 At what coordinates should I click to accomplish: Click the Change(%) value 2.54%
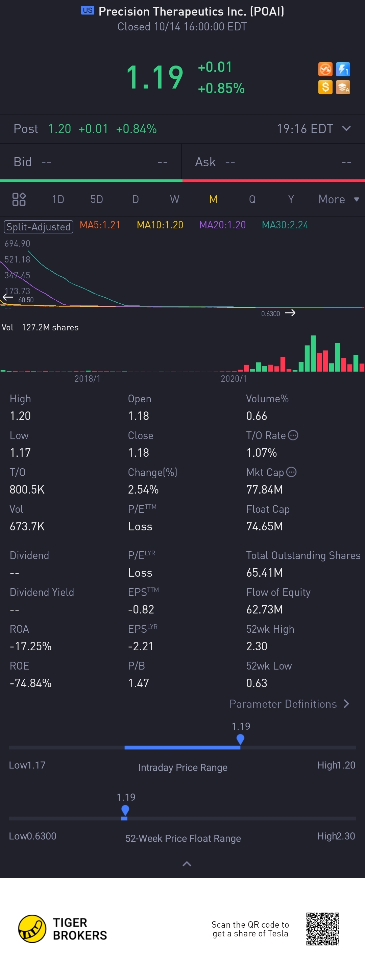pos(143,489)
